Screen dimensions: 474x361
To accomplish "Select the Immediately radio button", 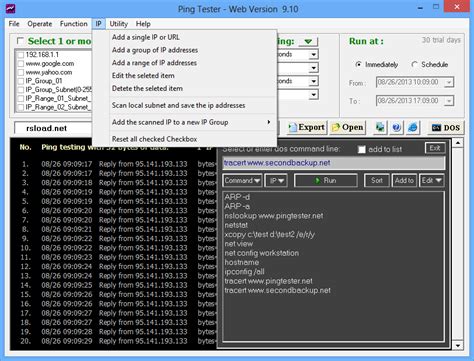I will pyautogui.click(x=358, y=64).
